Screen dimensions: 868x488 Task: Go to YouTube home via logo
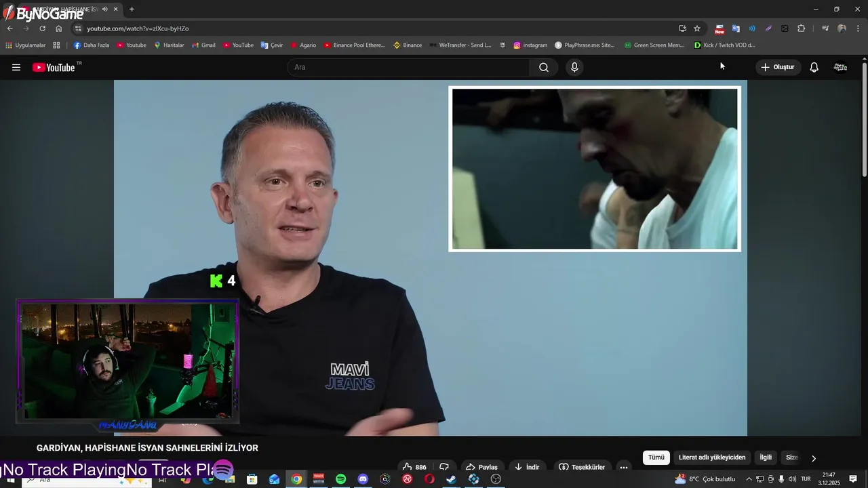pos(54,67)
